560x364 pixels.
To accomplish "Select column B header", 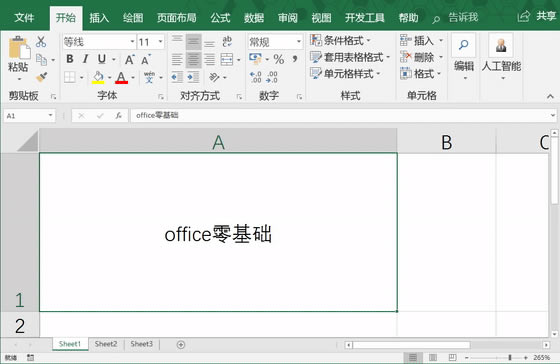I will 446,143.
